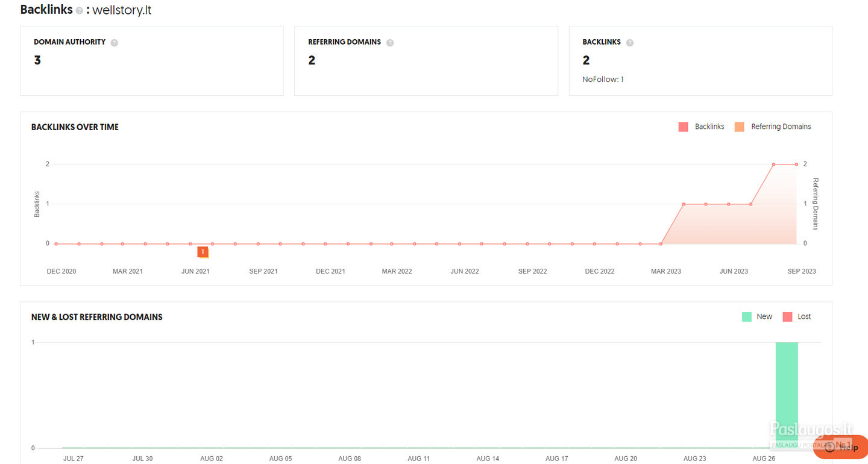Click the 'SEP 2021' axis label
Screen dimensions: 868x464
tap(263, 271)
